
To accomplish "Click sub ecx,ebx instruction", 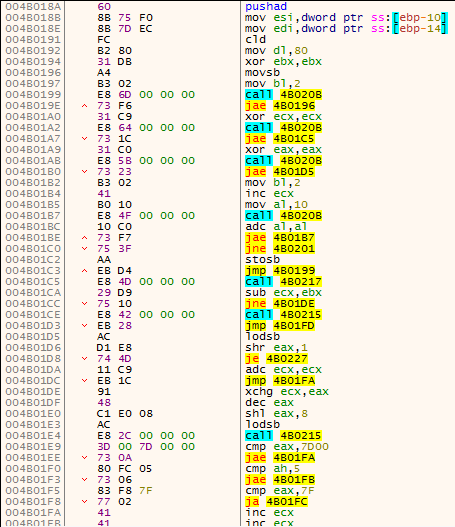I will [283, 292].
